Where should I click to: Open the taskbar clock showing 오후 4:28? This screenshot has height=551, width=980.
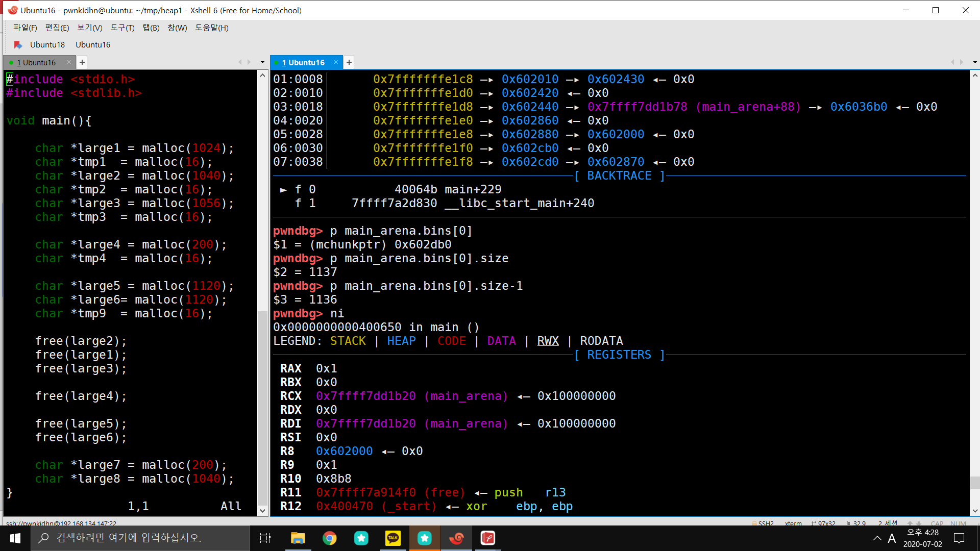923,538
